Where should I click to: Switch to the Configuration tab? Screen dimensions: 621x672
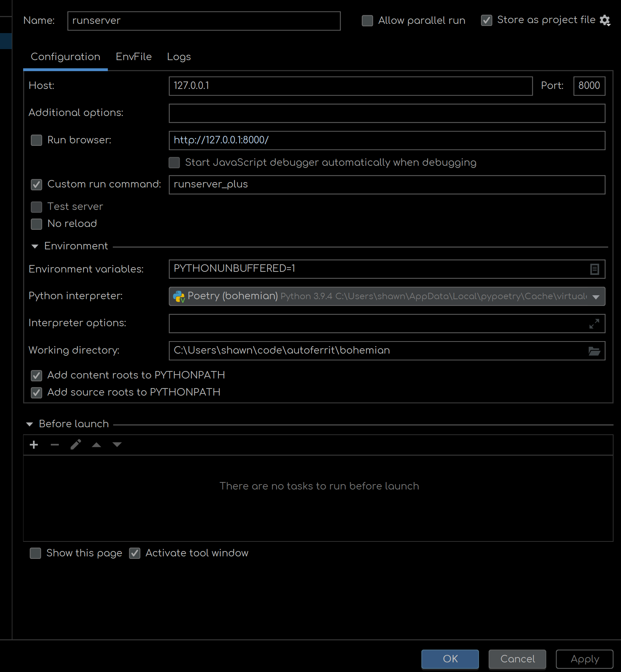point(65,57)
